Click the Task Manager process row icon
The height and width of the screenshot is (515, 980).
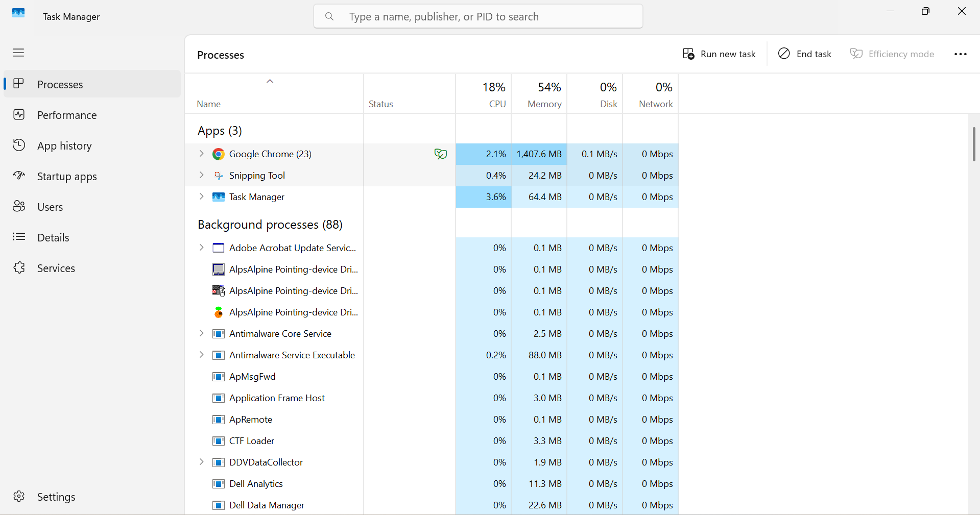click(x=219, y=197)
